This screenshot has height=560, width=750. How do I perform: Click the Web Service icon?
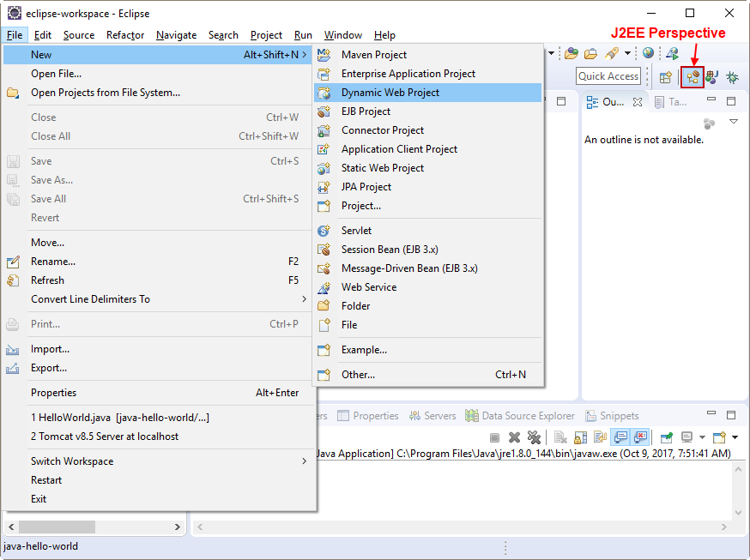click(324, 287)
